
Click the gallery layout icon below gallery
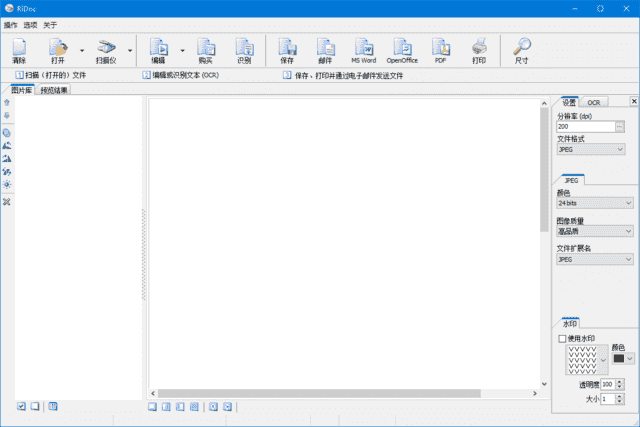53,406
